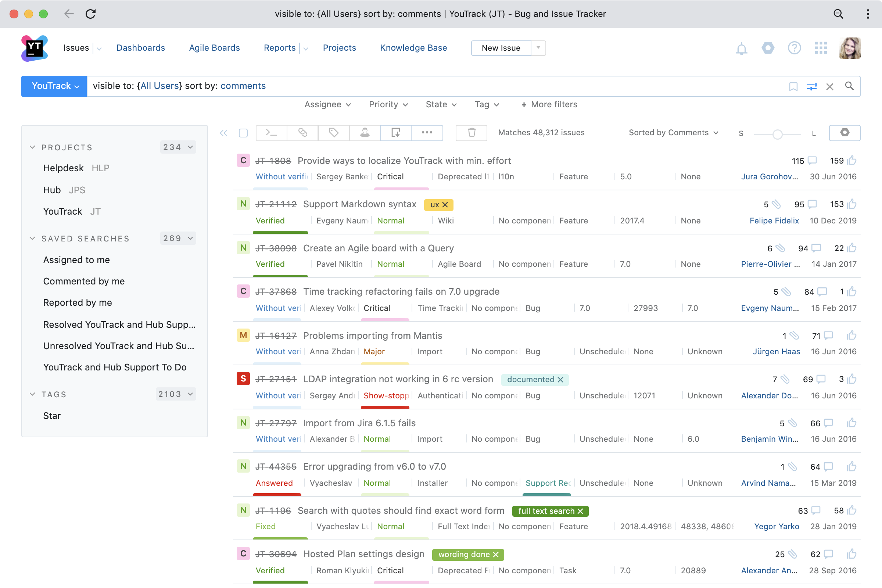Open the Tag filter dropdown
Screen dimensions: 882x588
tap(487, 105)
